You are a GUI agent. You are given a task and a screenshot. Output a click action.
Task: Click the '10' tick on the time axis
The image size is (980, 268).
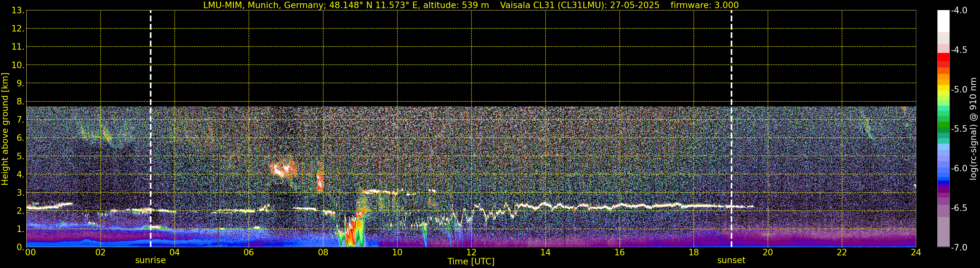[x=397, y=252]
